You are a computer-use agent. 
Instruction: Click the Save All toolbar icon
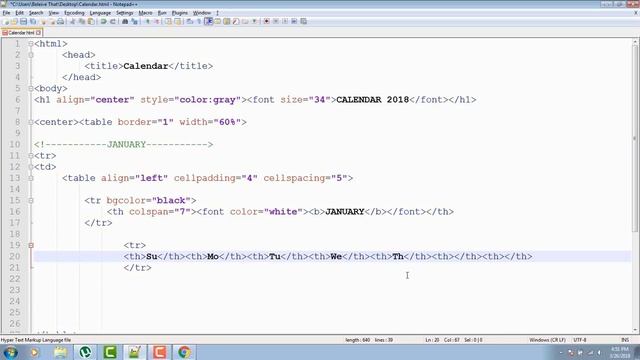(x=33, y=21)
